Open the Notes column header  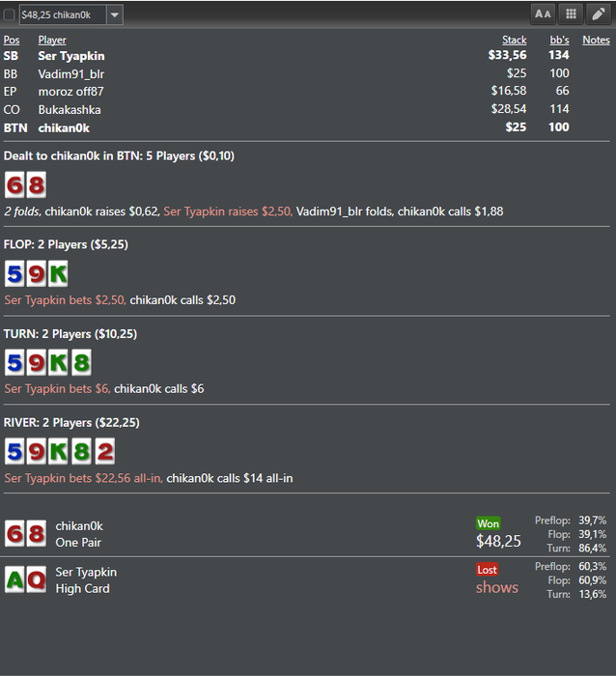[x=596, y=41]
